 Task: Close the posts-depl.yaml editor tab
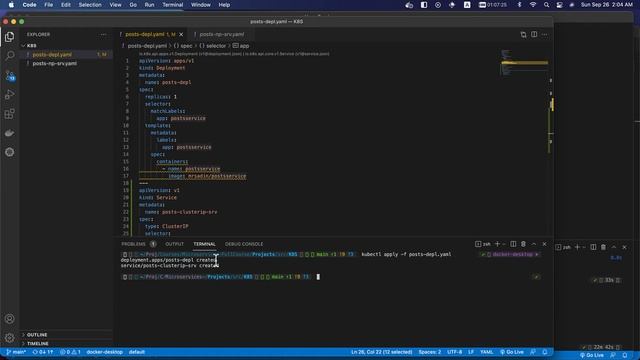click(x=181, y=35)
